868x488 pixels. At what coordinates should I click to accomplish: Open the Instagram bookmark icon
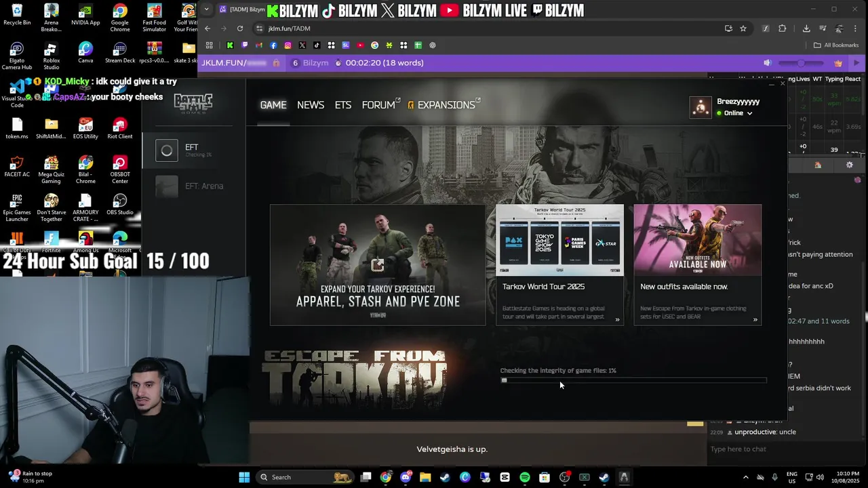[288, 45]
